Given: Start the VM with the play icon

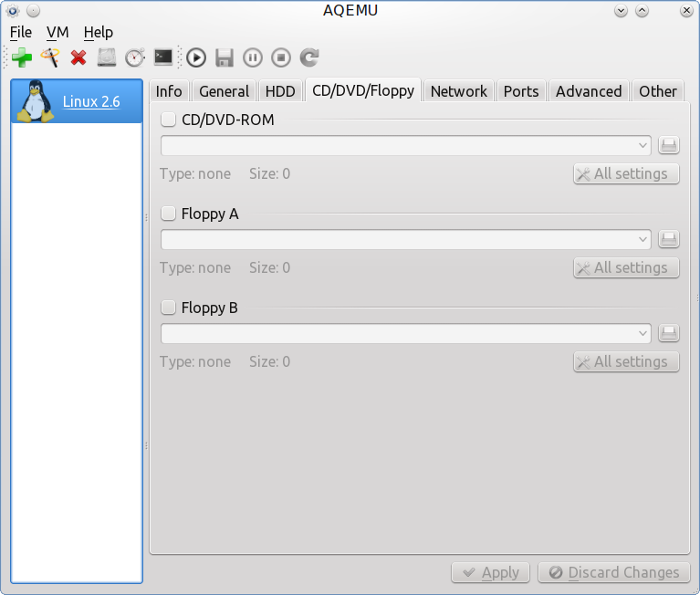Looking at the screenshot, I should (x=196, y=58).
